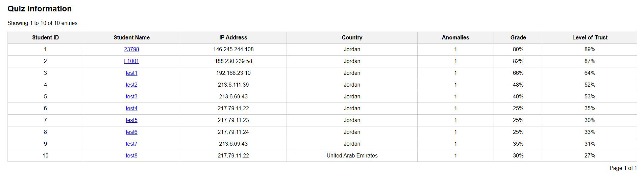Follow the test7 student link

(131, 144)
